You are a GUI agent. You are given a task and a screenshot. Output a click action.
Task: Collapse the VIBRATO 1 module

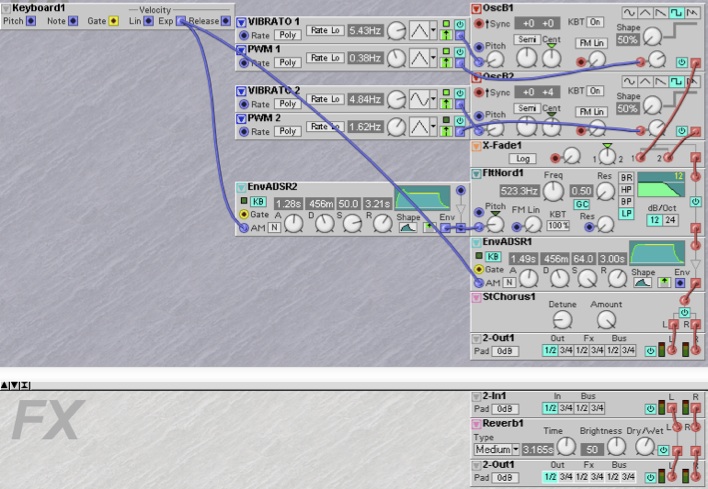241,22
